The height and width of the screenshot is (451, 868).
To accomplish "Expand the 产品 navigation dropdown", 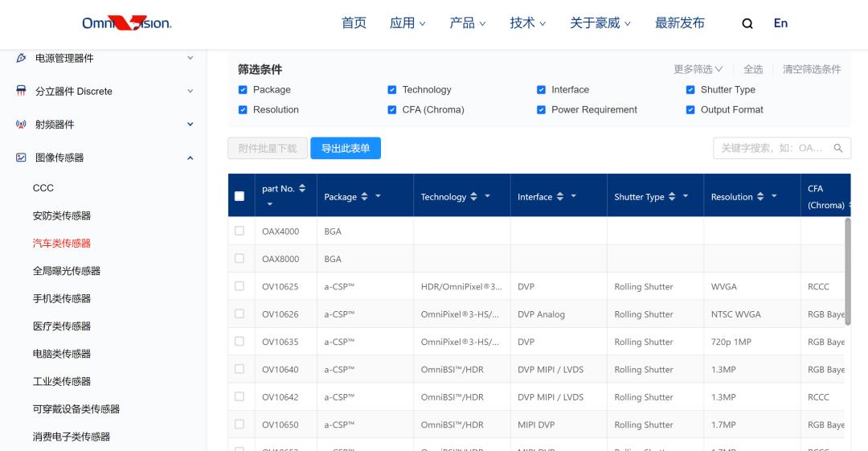I will (x=467, y=23).
